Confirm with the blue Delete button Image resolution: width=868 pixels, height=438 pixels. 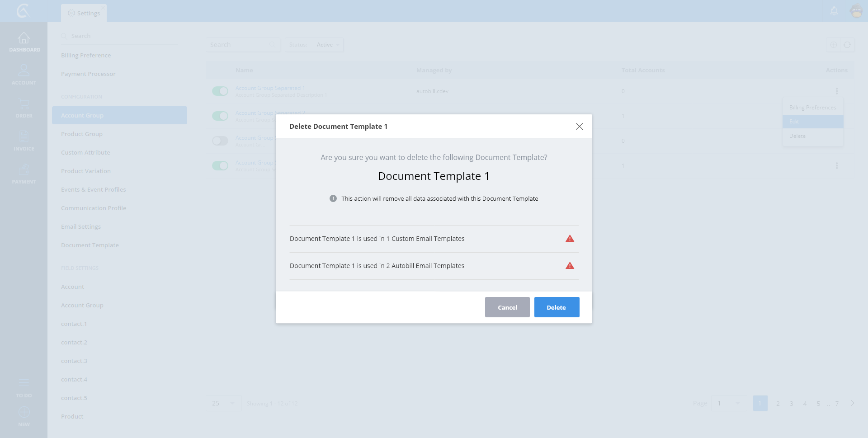pyautogui.click(x=557, y=307)
